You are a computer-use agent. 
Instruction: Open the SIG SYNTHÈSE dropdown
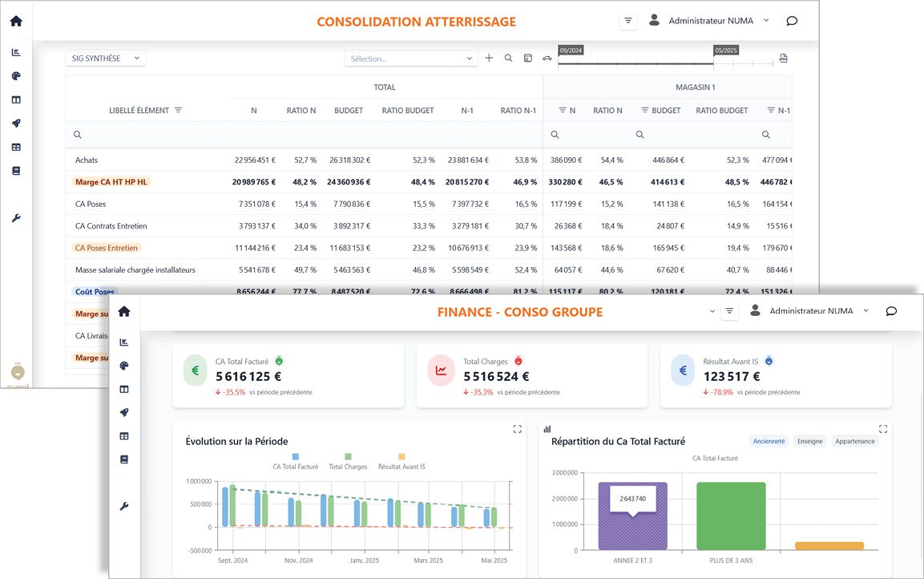coord(105,58)
